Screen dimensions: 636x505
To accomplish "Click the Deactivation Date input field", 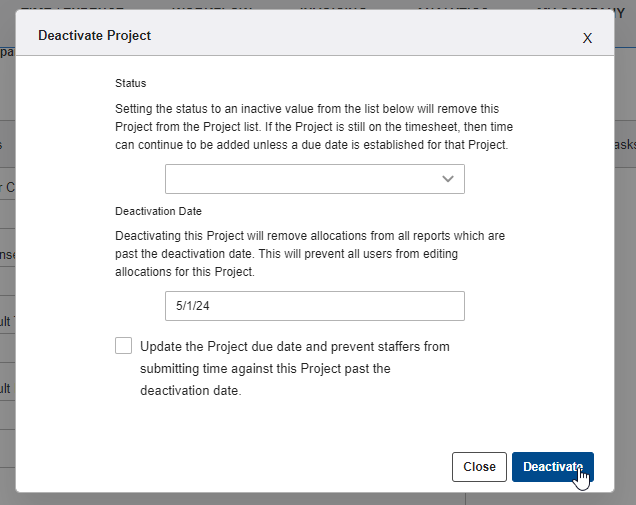I will [314, 306].
